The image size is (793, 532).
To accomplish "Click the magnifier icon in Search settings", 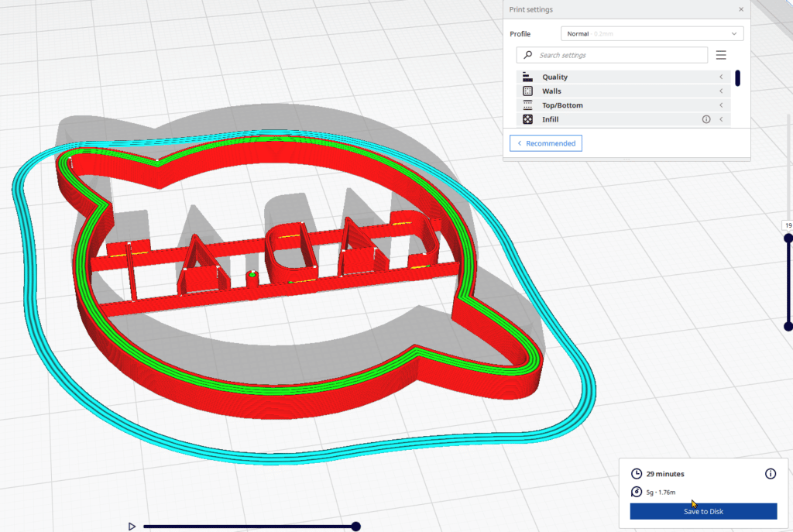I will 527,55.
